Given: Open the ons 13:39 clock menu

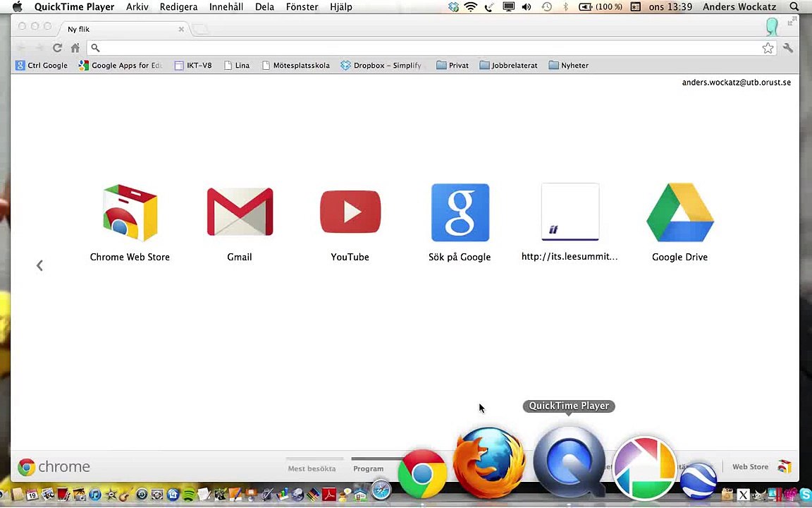Looking at the screenshot, I should tap(670, 7).
